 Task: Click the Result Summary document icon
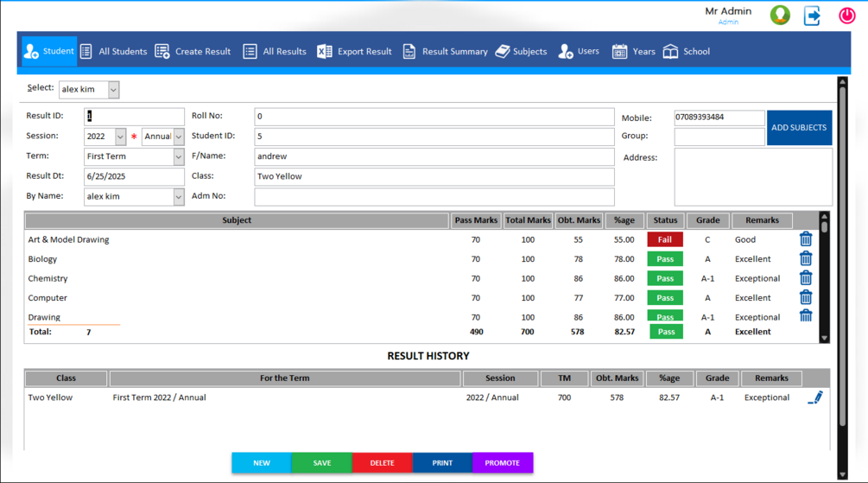point(409,52)
